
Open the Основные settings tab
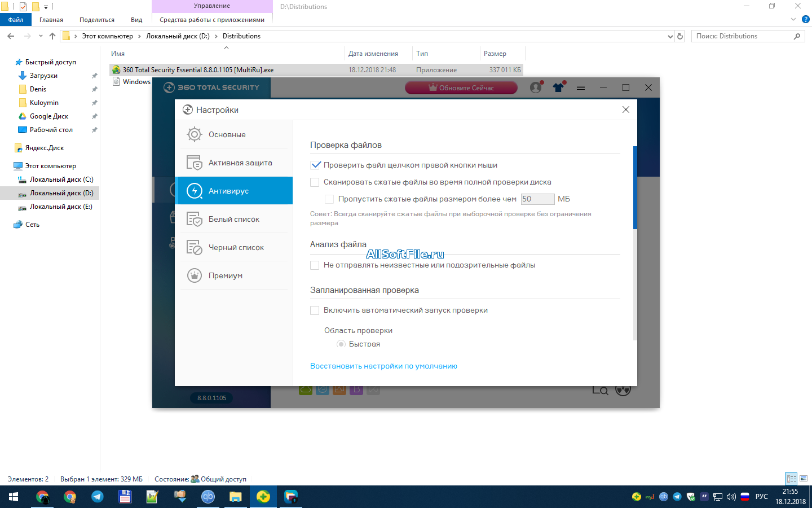pyautogui.click(x=234, y=134)
